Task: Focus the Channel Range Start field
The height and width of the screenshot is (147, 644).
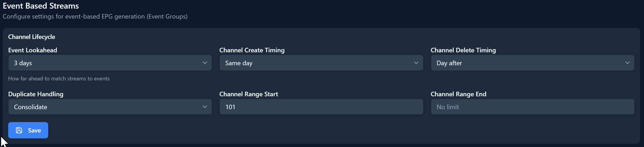Action: tap(321, 107)
